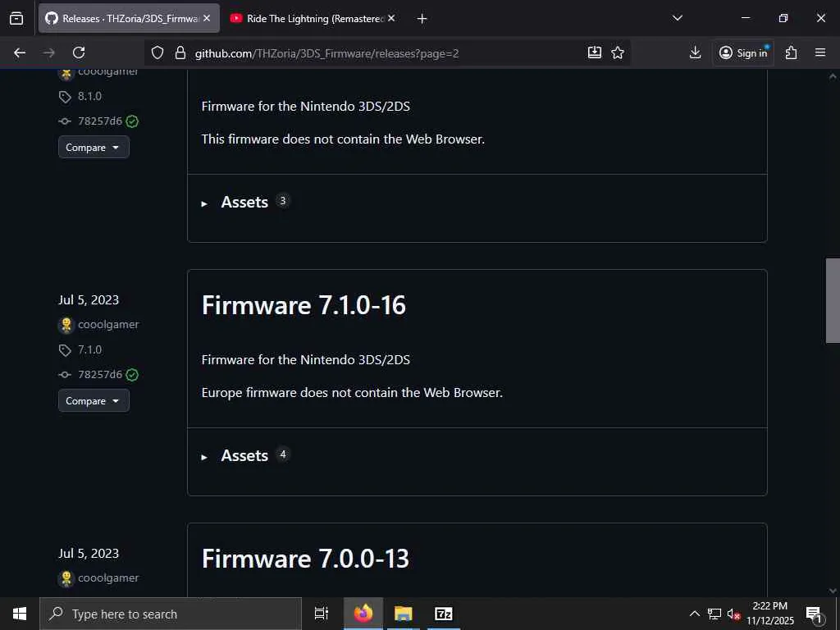Open cooolgamer profile on 7.1.0 release
The height and width of the screenshot is (630, 840).
[x=108, y=325]
